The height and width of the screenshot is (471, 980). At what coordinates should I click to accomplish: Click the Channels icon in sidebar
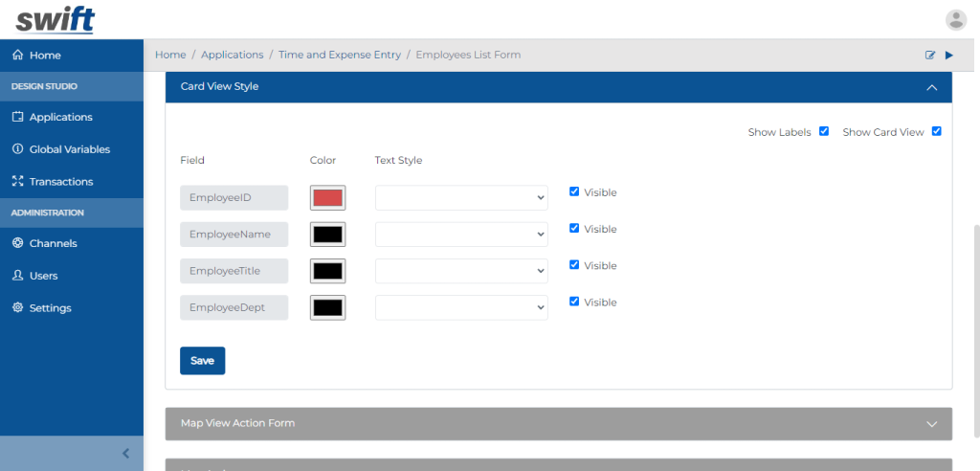point(17,243)
